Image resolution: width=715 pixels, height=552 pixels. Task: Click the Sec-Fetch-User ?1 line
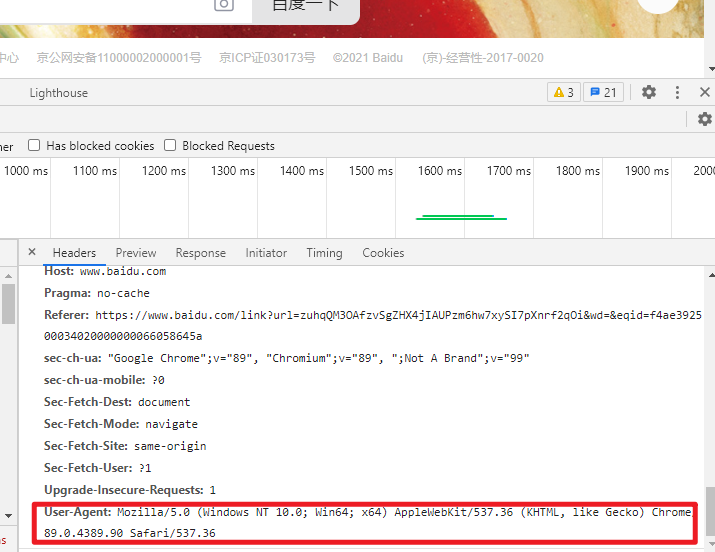[98, 468]
